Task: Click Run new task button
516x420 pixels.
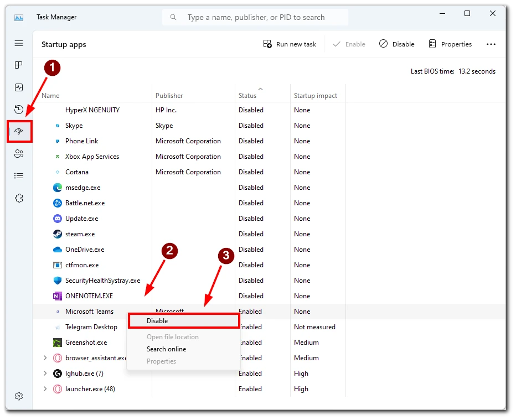Action: point(290,44)
